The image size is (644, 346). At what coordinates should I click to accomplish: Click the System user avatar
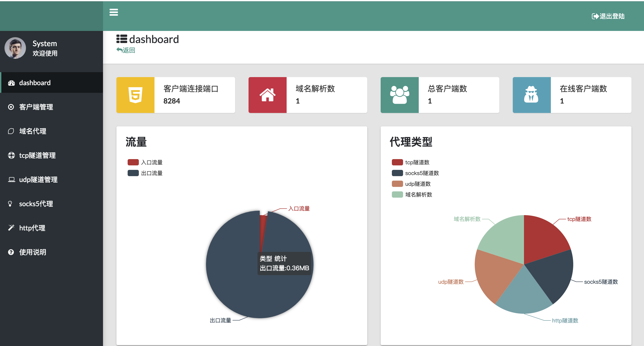15,48
